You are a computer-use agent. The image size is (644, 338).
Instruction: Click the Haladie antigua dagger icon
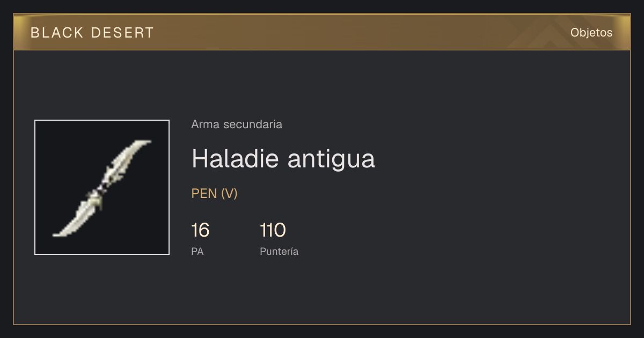(102, 188)
